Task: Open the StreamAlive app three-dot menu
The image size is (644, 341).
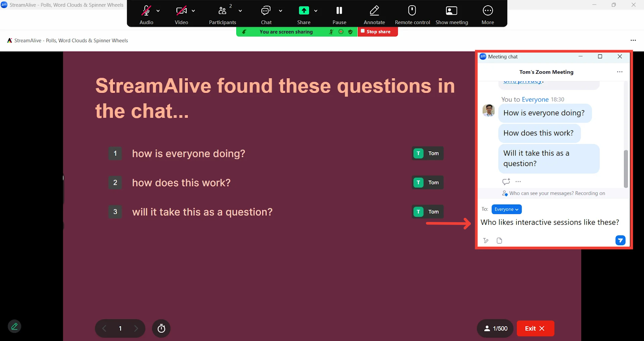Action: click(x=633, y=40)
